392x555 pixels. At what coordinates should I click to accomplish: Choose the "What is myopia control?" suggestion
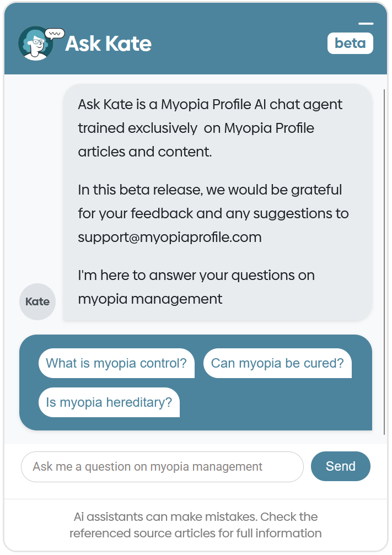tap(116, 363)
